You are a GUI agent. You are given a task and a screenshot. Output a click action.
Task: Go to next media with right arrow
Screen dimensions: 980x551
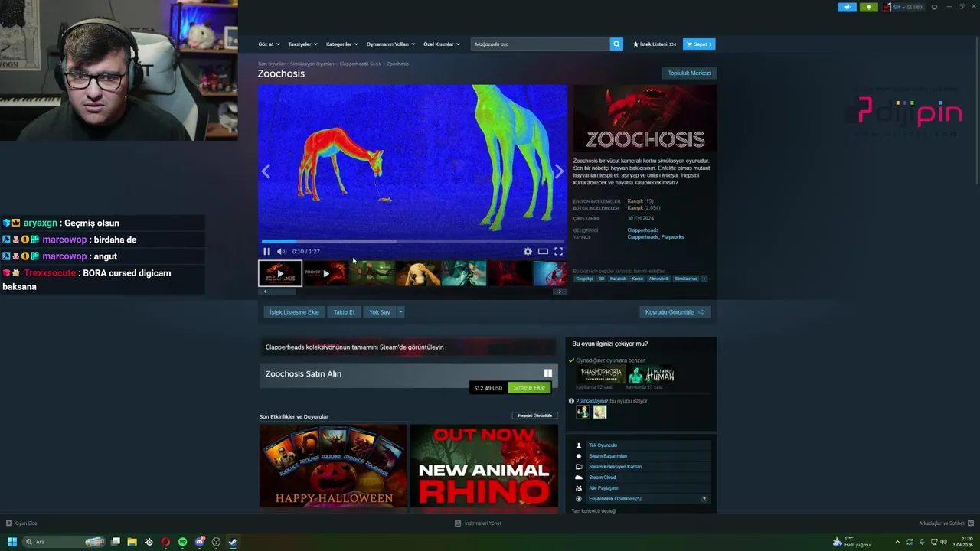559,171
